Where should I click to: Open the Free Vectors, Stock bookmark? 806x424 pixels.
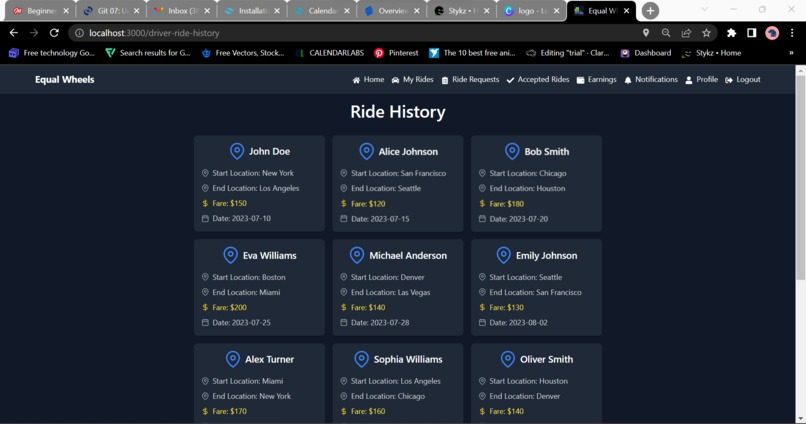point(242,53)
